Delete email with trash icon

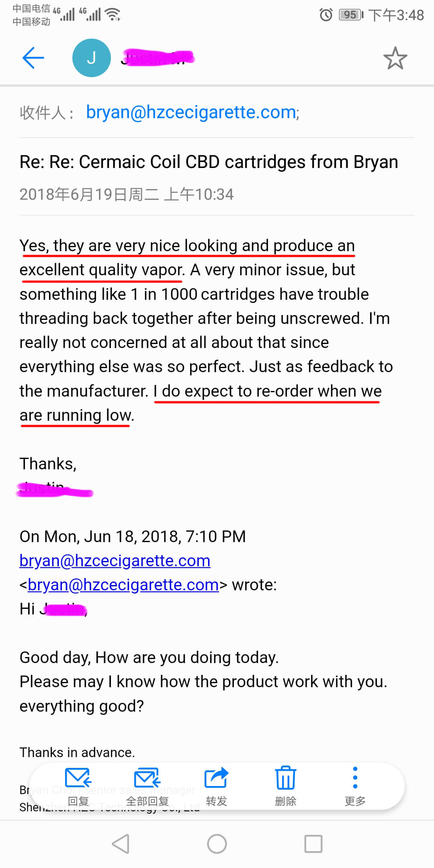[x=286, y=786]
